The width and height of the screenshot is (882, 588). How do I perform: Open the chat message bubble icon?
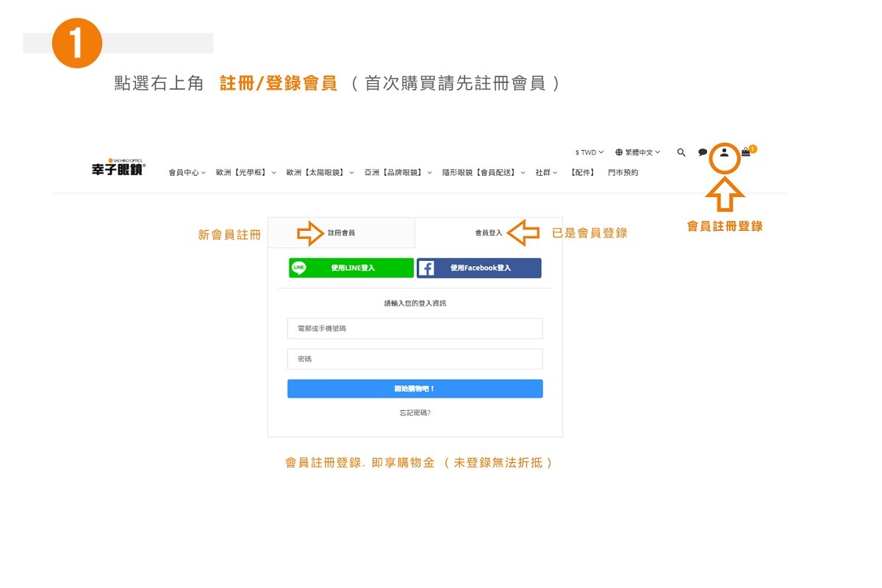(x=703, y=152)
